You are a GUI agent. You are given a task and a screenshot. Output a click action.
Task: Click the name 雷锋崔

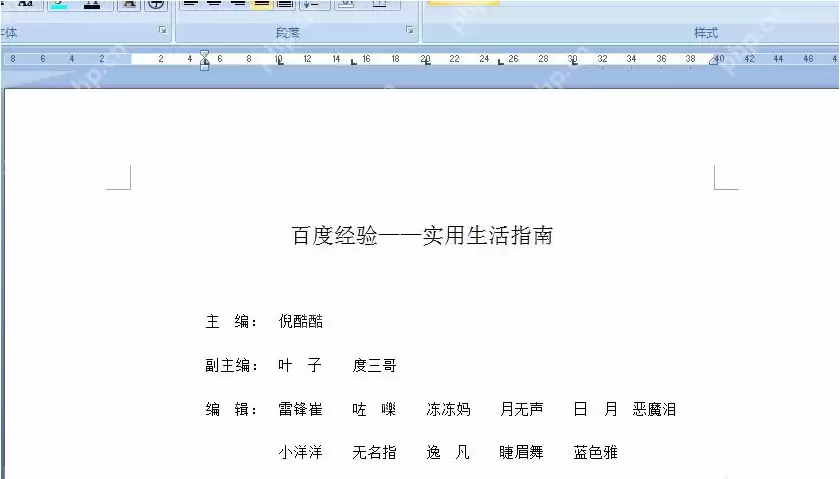pos(301,409)
